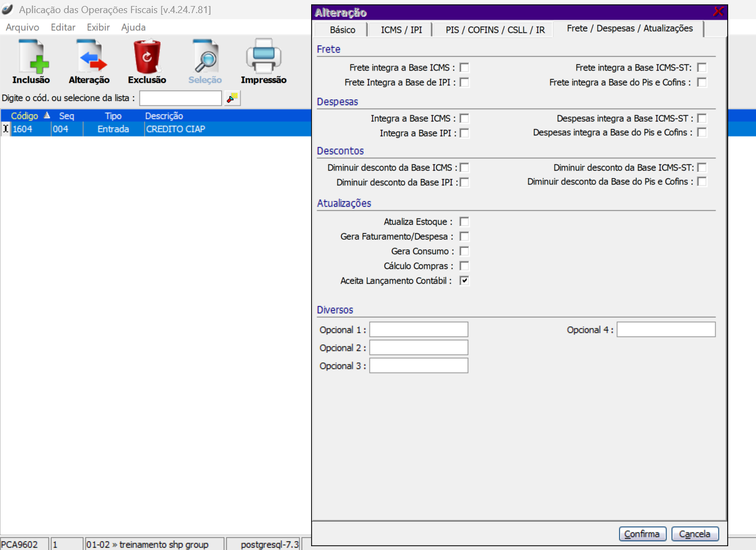This screenshot has height=550, width=756.
Task: Enable Diminuir desconto da Base ICMS-ST
Action: tap(702, 168)
